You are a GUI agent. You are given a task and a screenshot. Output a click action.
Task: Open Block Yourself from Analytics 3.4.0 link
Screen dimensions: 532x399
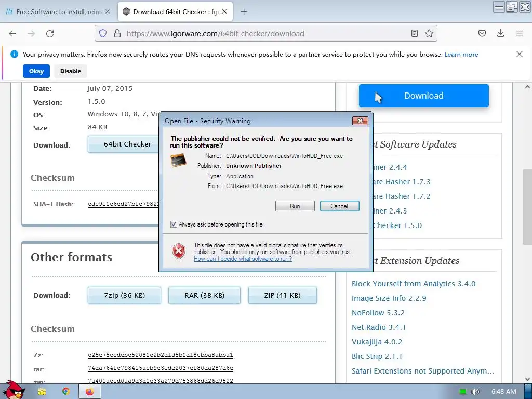414,284
